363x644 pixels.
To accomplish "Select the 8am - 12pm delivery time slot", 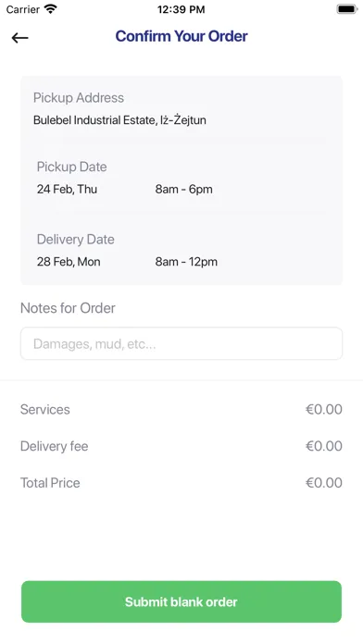I will (x=186, y=262).
